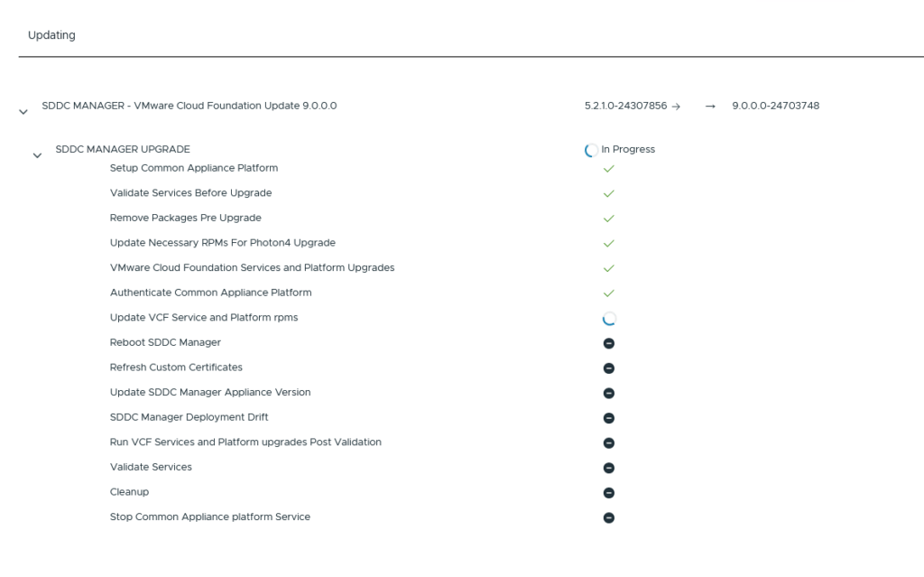The image size is (924, 577).
Task: Click green checkmark for Setup Common Appliance Platform
Action: (x=608, y=169)
